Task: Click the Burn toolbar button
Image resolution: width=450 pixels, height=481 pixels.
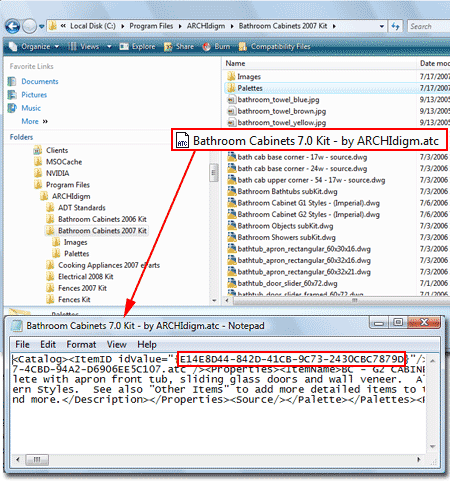Action: coord(216,46)
